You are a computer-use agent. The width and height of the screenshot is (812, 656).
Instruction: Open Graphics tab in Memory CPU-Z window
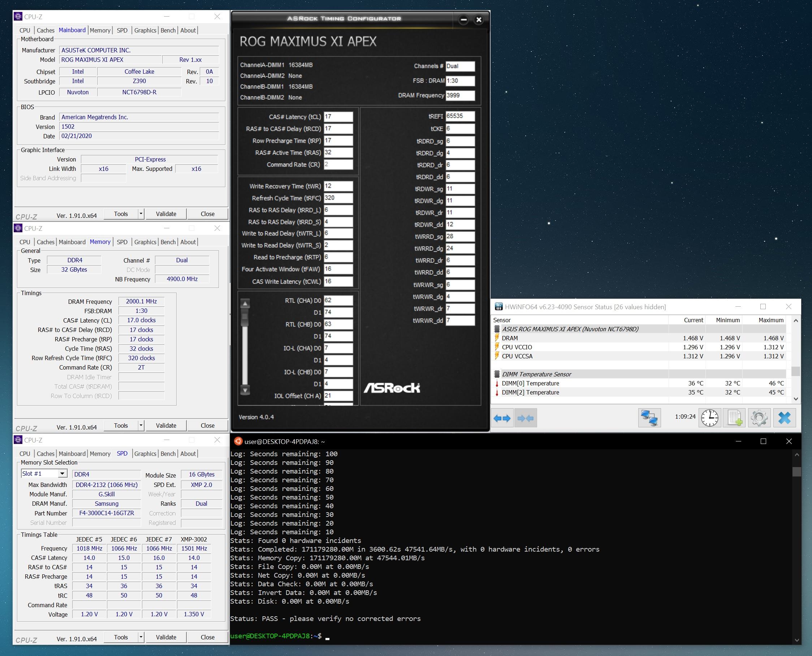pos(145,242)
